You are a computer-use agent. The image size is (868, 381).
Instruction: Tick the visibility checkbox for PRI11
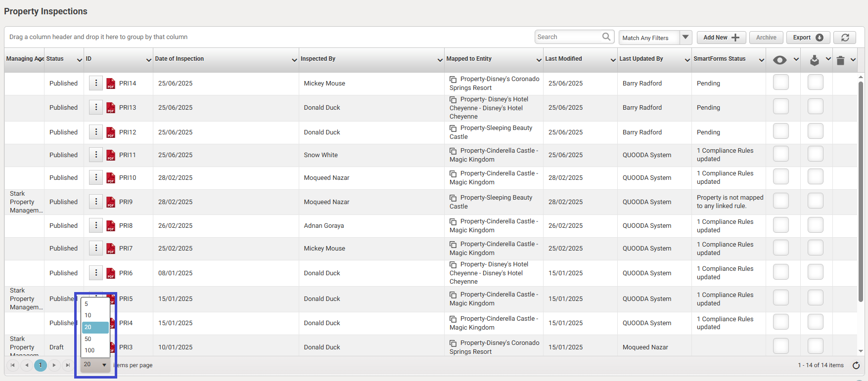tap(781, 154)
